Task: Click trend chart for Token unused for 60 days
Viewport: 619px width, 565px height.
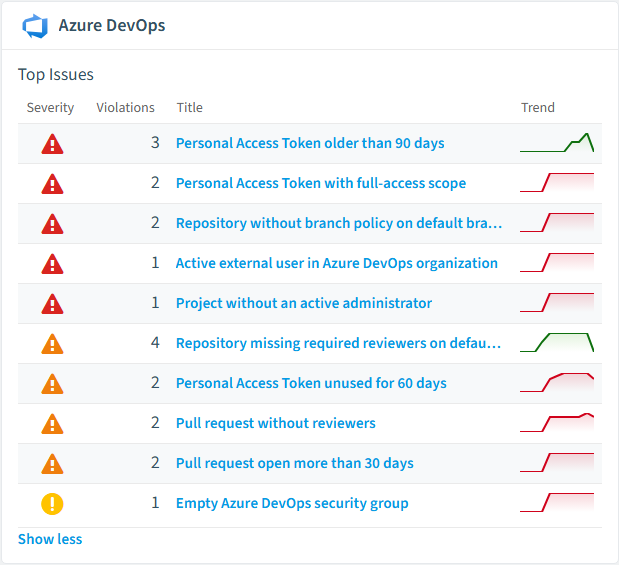Action: 557,382
